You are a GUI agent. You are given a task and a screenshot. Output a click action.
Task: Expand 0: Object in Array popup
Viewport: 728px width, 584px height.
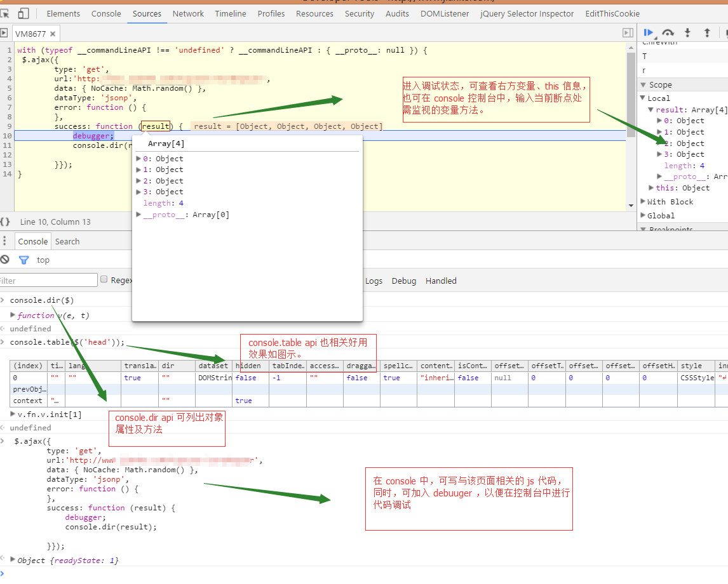point(138,159)
